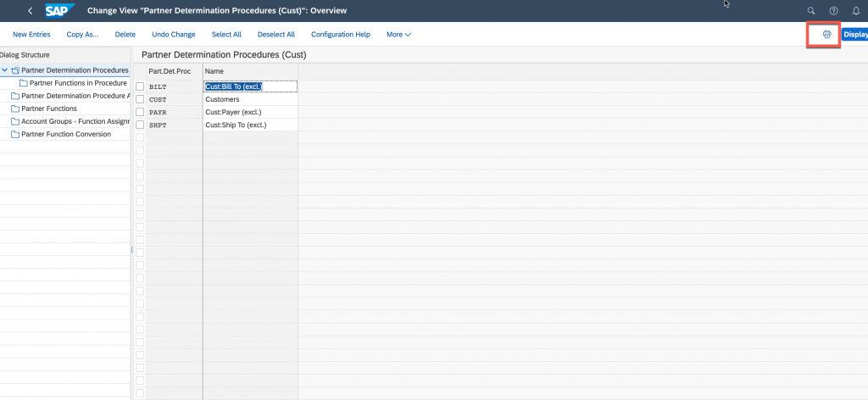
Task: Open the help question-mark icon
Action: click(x=834, y=10)
